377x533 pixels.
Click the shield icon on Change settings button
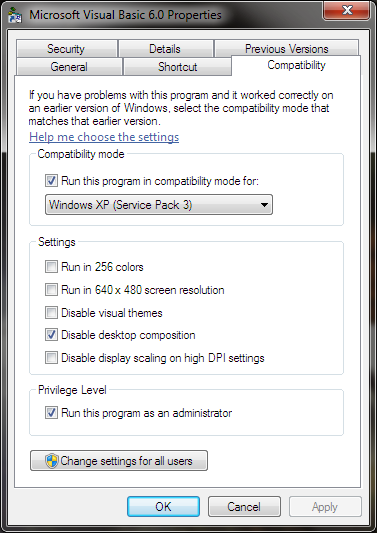tap(52, 461)
